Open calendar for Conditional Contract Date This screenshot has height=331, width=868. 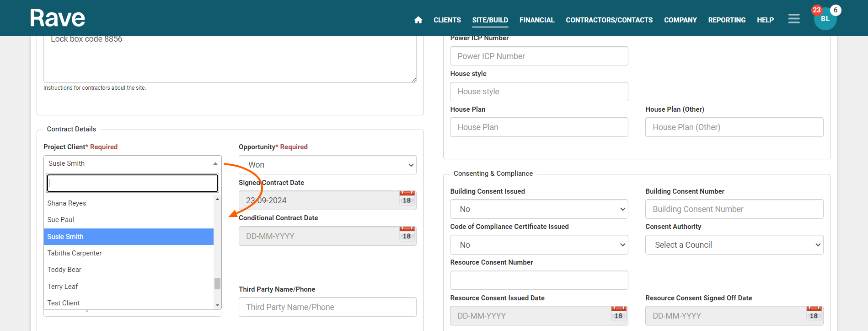point(407,234)
